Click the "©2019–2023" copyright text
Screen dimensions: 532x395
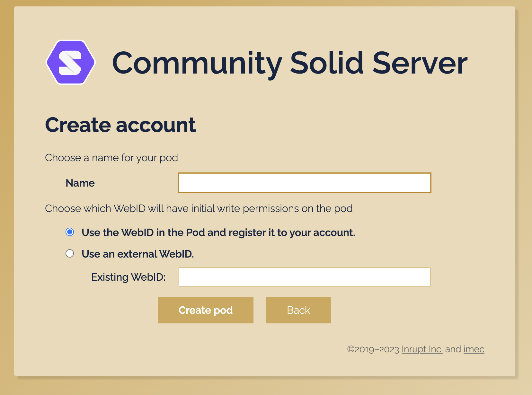373,349
